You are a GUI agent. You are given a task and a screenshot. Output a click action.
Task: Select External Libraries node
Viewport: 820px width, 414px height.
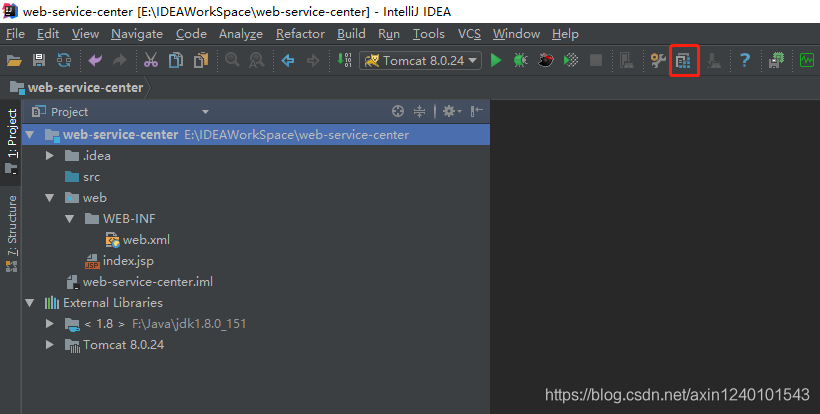[104, 303]
